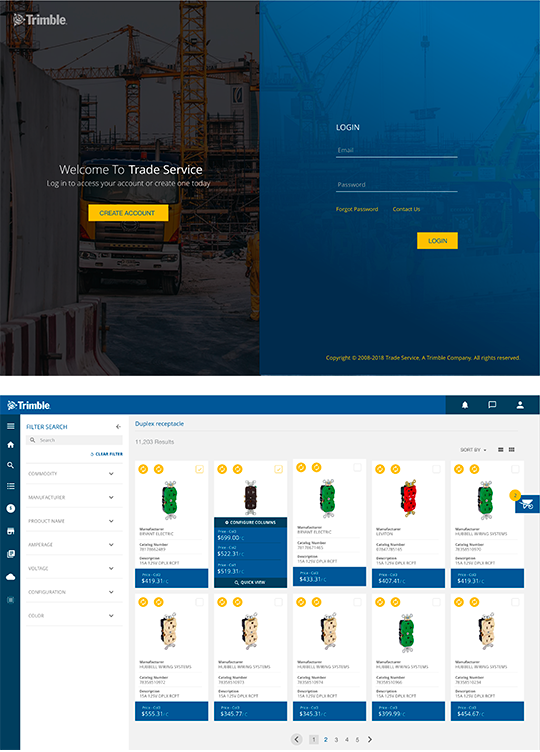540x752 pixels.
Task: Expand the Voltage filter
Action: 74,568
